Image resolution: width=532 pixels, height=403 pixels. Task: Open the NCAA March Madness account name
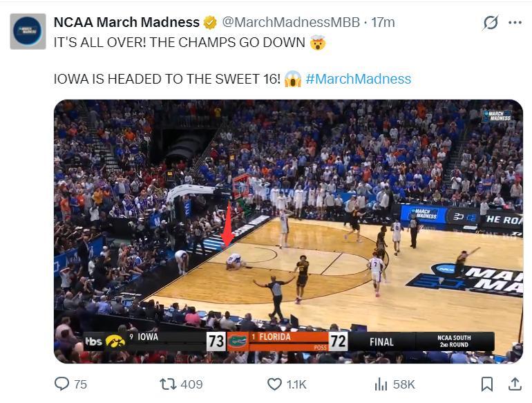point(126,23)
